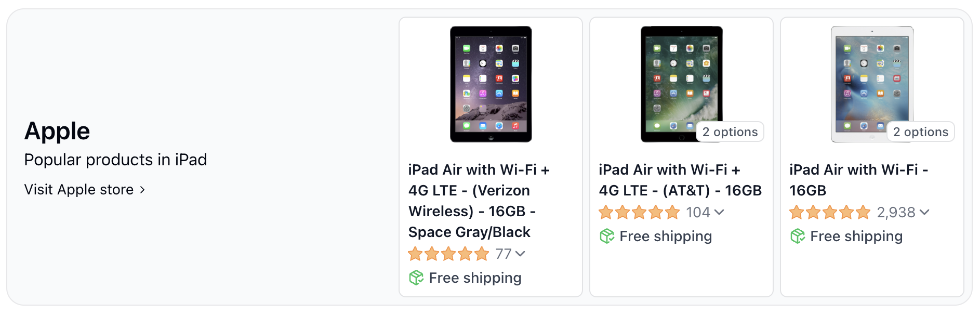
Task: Click the middle star under the Space Gray iPad
Action: [x=448, y=254]
